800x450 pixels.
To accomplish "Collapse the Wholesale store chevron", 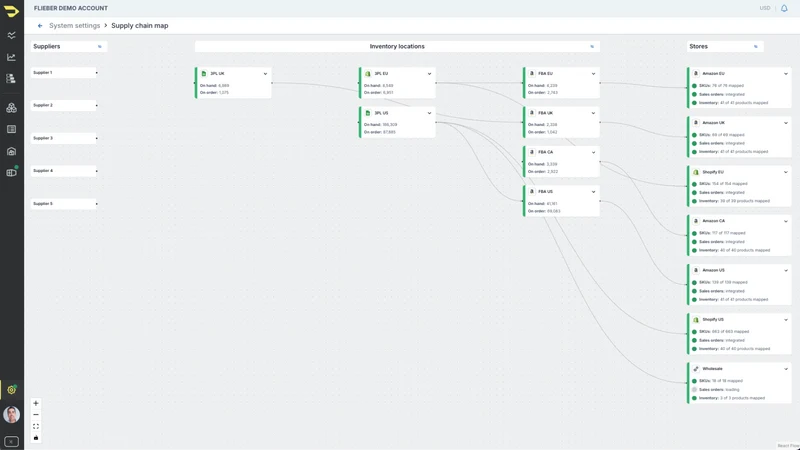I will pyautogui.click(x=786, y=369).
